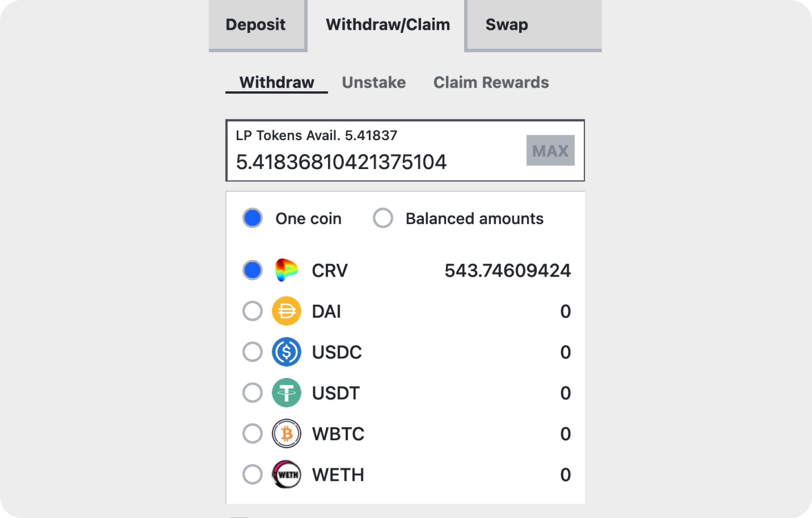The image size is (812, 518).
Task: Select the Withdraw/Claim tab
Action: (388, 24)
